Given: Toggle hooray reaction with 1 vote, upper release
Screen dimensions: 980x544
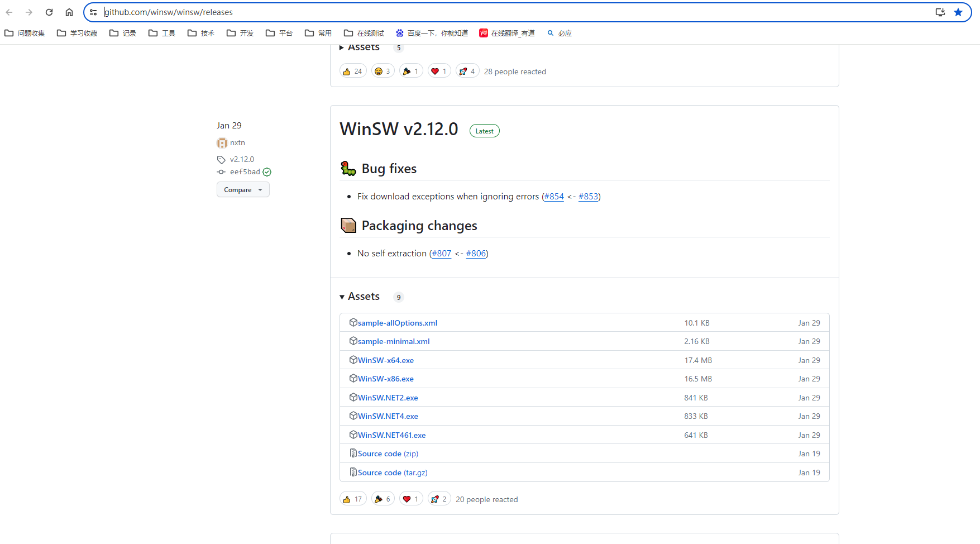Looking at the screenshot, I should click(411, 71).
